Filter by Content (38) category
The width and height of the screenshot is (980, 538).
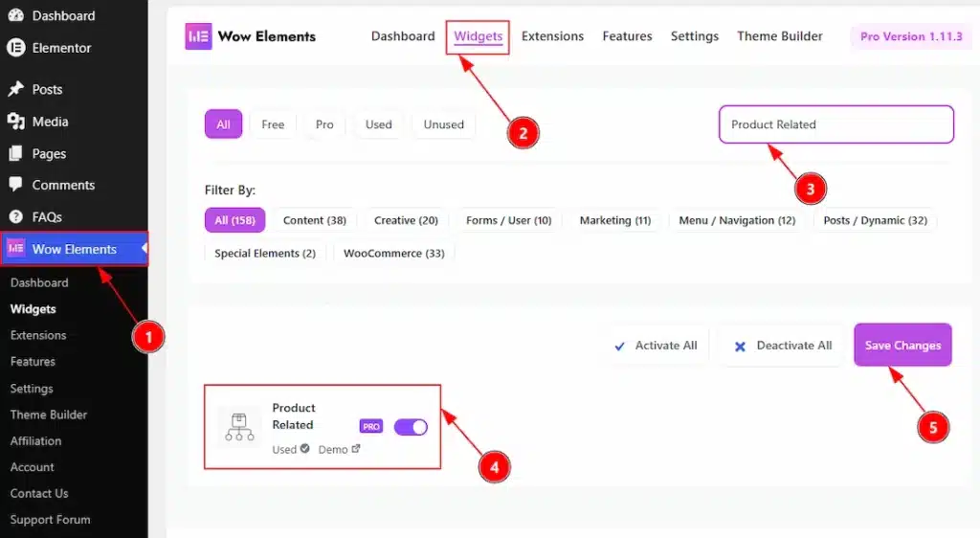pyautogui.click(x=314, y=220)
